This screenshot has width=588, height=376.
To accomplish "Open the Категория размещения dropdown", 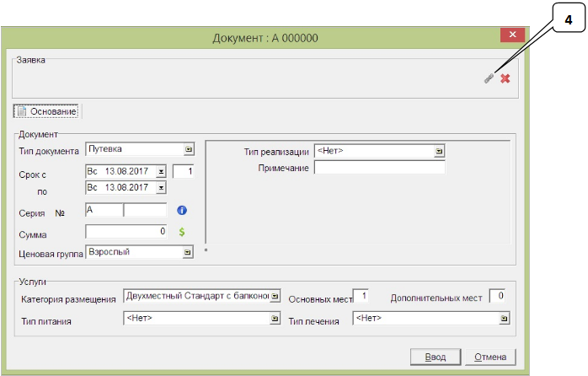I will [275, 296].
